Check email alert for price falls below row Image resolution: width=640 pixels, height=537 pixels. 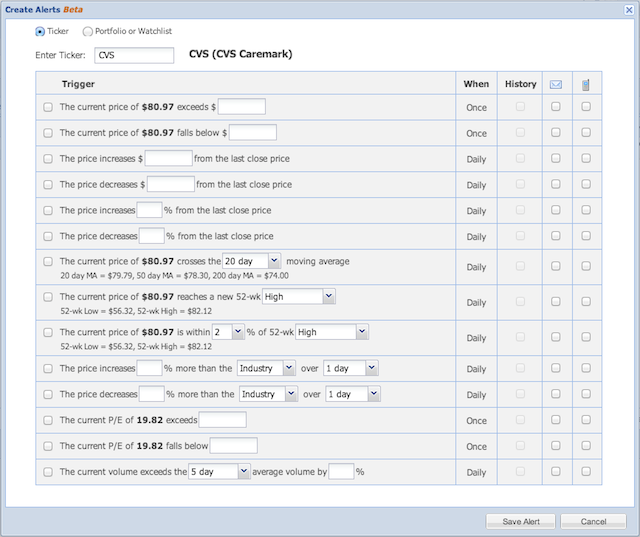tap(556, 132)
